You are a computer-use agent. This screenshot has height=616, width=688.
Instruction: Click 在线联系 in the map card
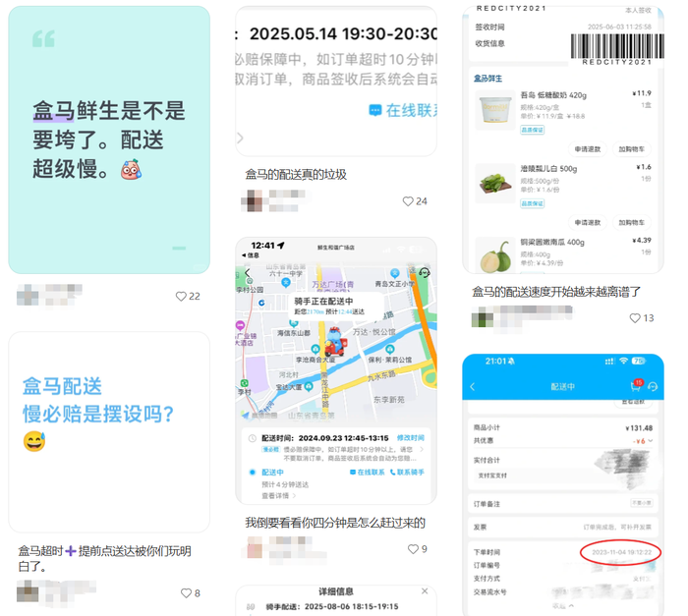click(367, 473)
